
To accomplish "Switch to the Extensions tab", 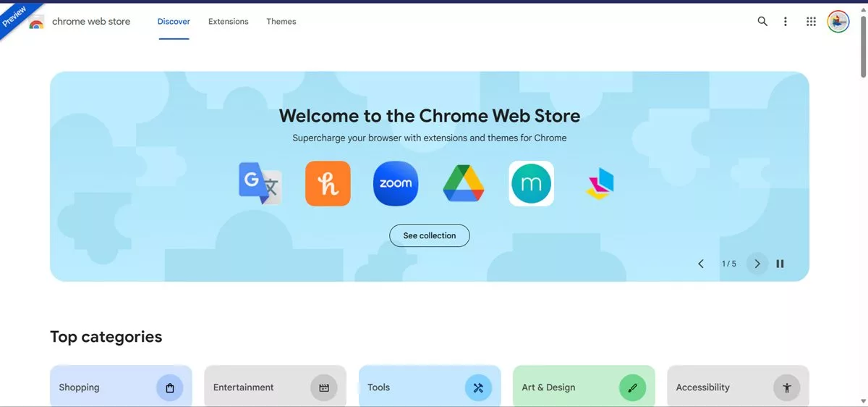I will pyautogui.click(x=229, y=22).
